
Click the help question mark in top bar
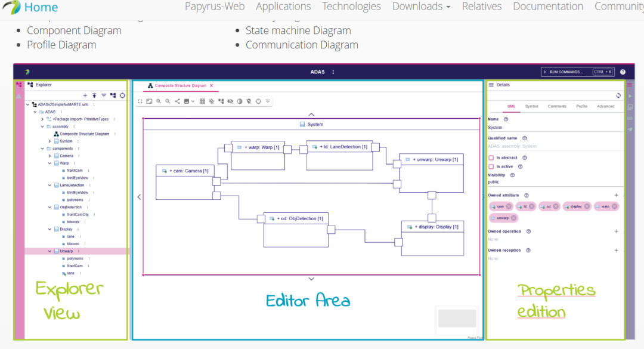tap(623, 72)
